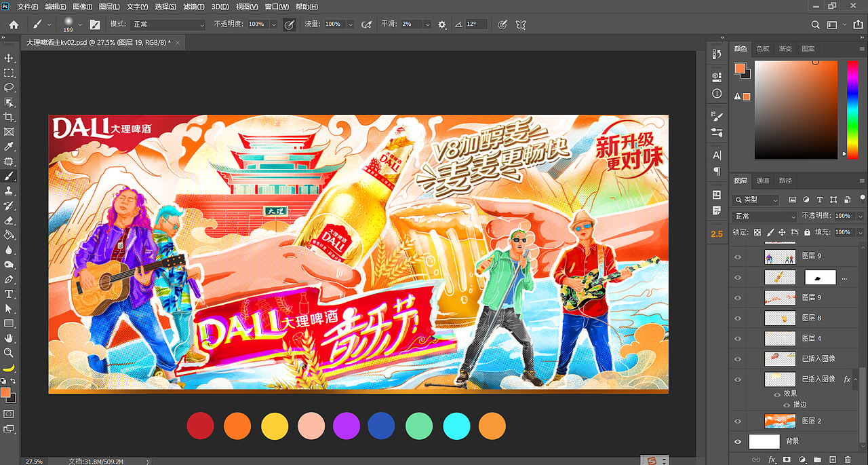Screen dimensions: 868x465
Task: Toggle Quick Mask mode icon
Action: point(9,413)
